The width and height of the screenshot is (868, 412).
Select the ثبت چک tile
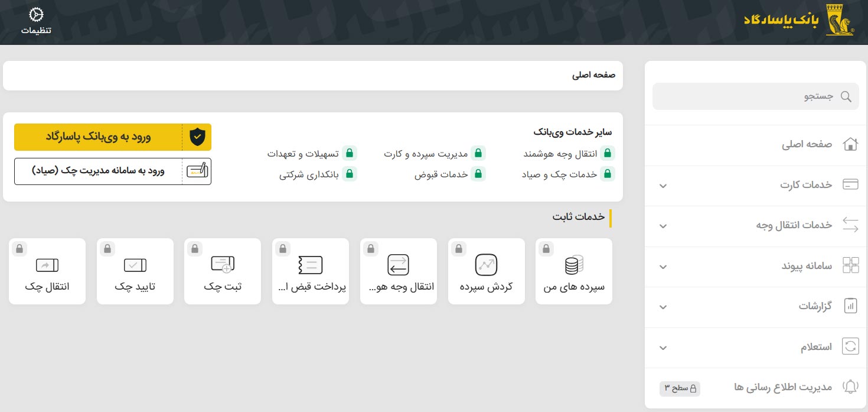[x=223, y=271]
